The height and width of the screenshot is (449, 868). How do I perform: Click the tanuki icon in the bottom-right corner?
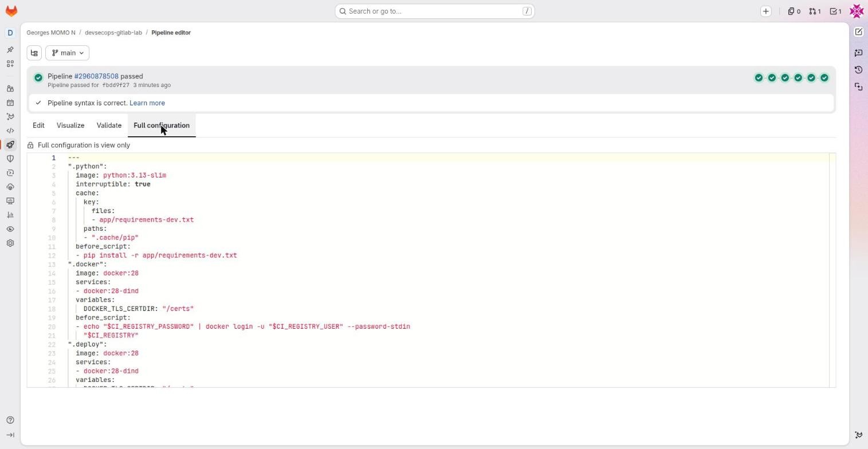tap(858, 435)
